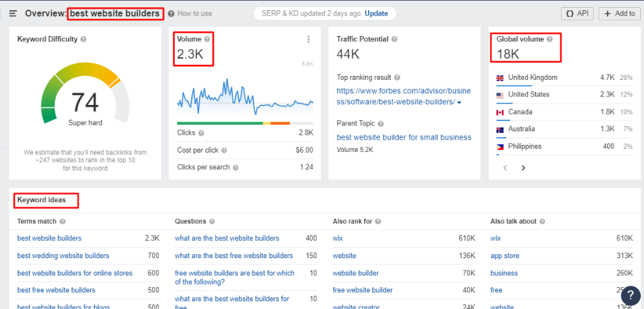Click the Keyword ideas heading
Viewport: 644px width, 309px height.
click(41, 200)
